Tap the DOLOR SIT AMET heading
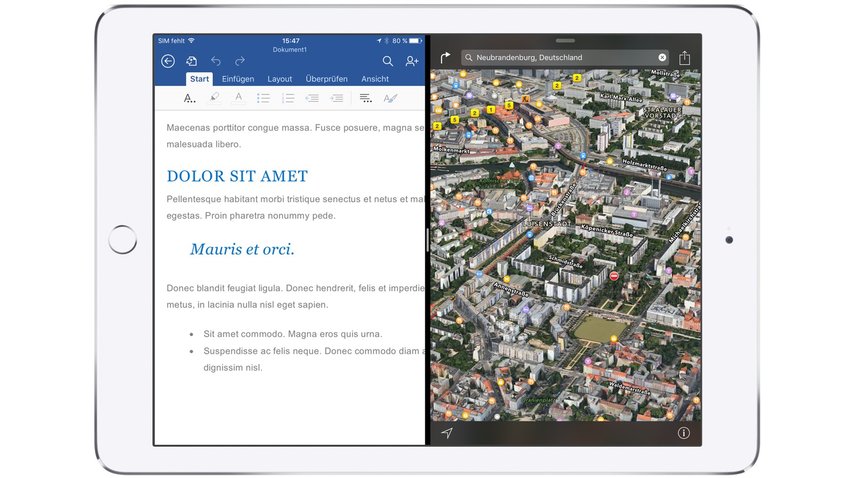Viewport: 850px width, 478px height. click(x=237, y=176)
